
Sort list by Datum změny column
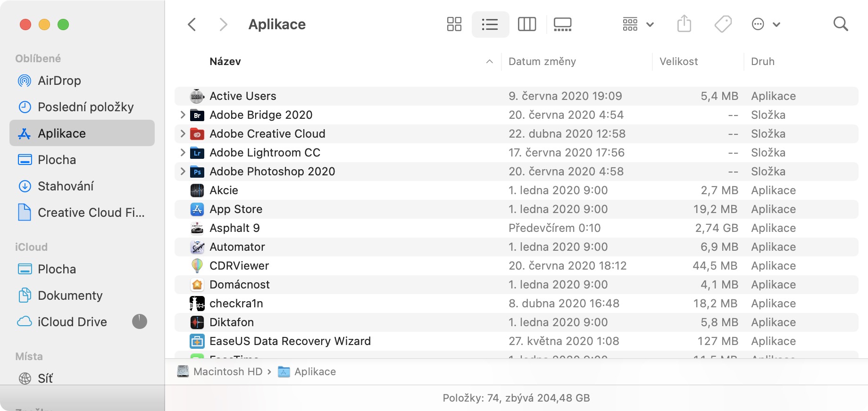coord(542,62)
